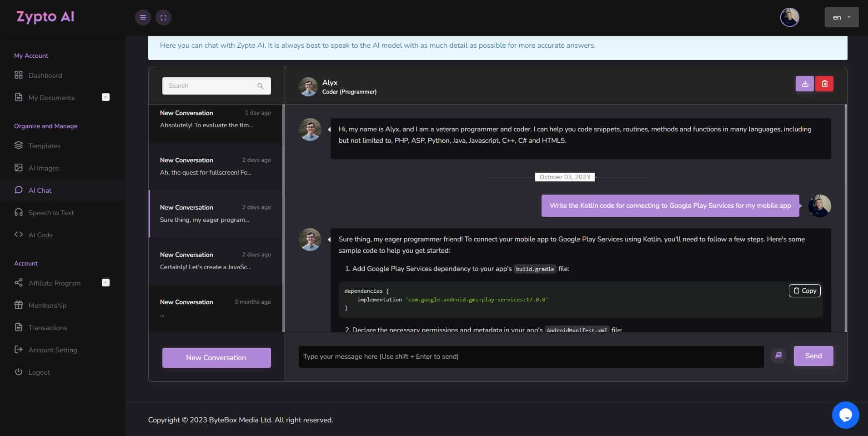Open the user avatar menu
This screenshot has height=436, width=868.
tap(790, 17)
